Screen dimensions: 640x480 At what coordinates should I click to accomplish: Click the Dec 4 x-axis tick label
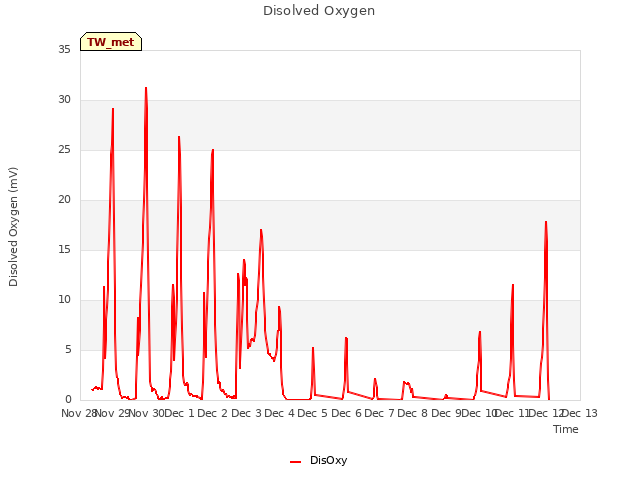coord(280,413)
